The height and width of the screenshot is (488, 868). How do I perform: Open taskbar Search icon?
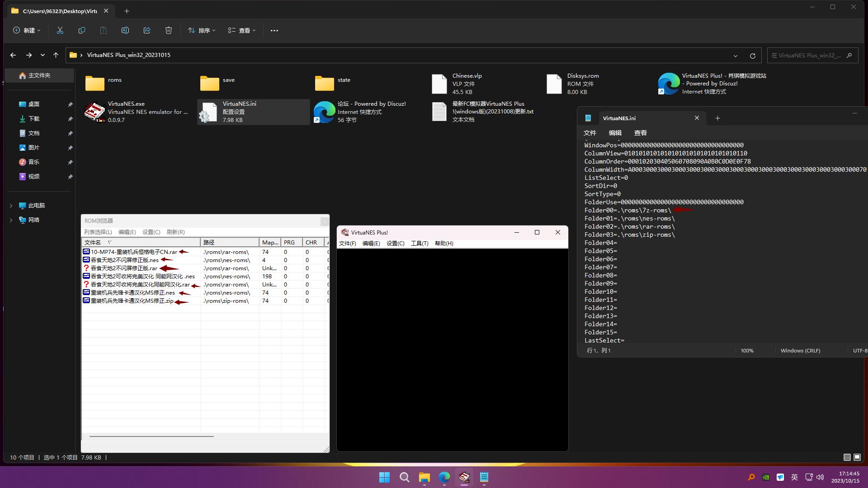tap(404, 477)
